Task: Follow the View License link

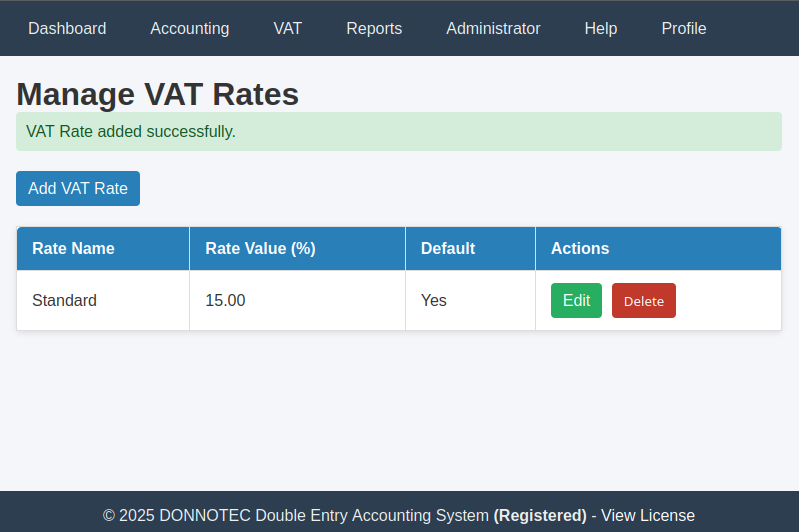Action: pos(648,515)
